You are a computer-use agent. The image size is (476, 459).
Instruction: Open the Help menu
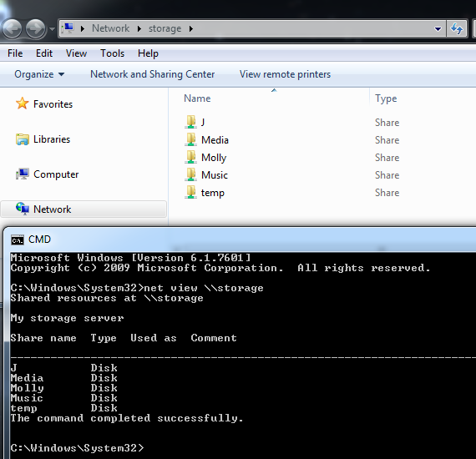point(148,53)
